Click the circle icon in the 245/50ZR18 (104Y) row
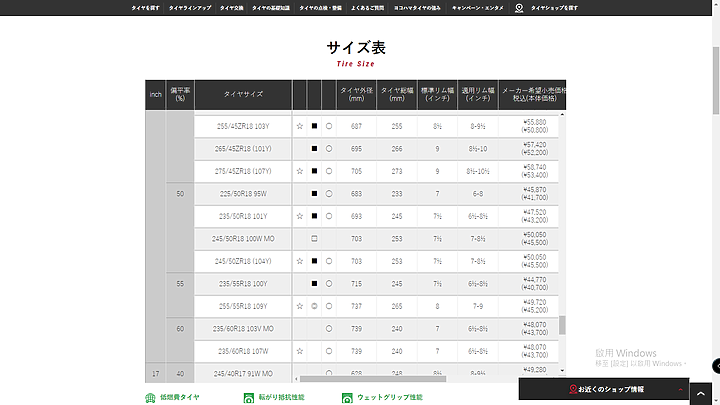The height and width of the screenshot is (405, 720). [329, 261]
